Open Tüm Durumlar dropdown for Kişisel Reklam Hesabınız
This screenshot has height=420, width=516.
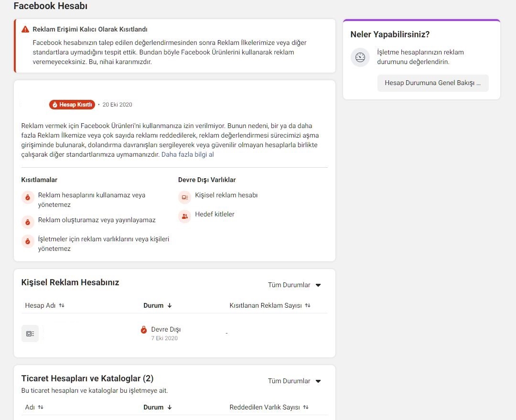coord(294,285)
